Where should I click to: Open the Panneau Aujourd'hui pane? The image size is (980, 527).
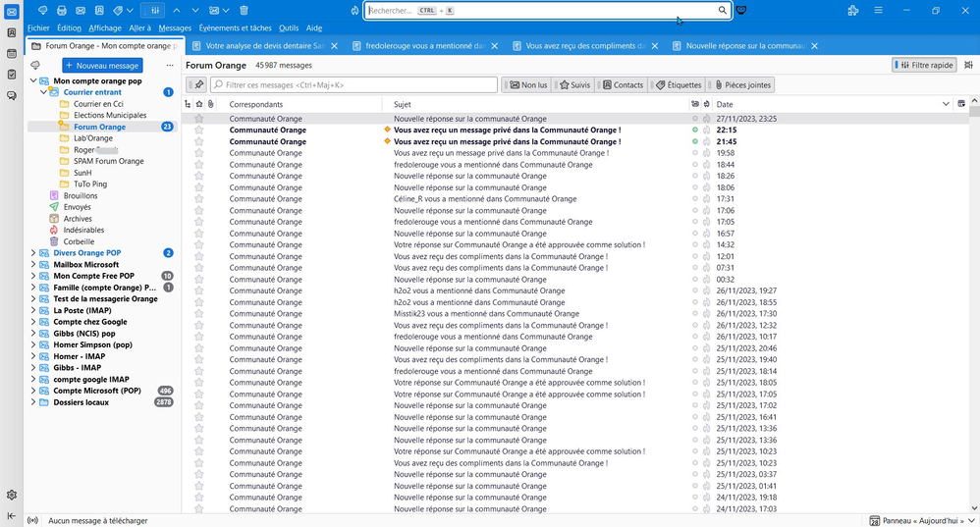pos(919,520)
